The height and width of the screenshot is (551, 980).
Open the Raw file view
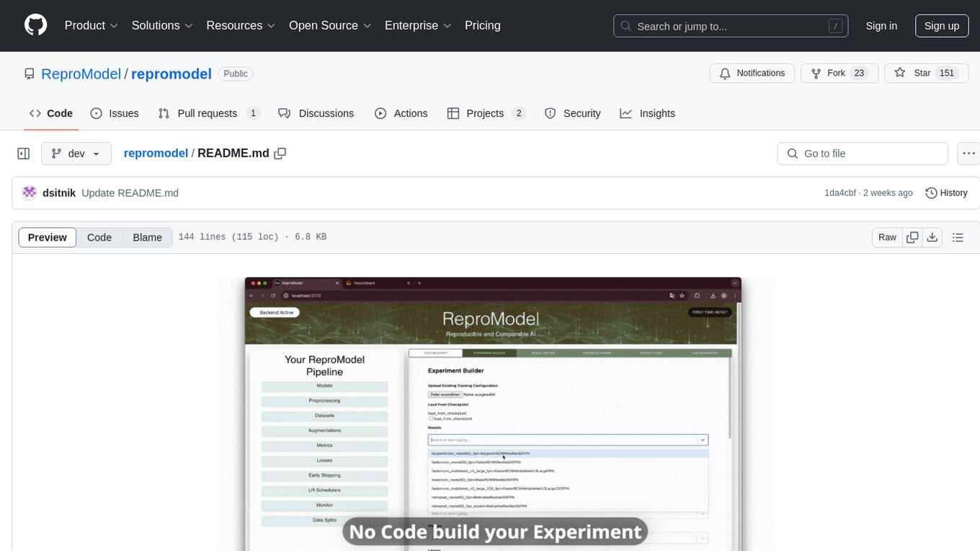(887, 237)
